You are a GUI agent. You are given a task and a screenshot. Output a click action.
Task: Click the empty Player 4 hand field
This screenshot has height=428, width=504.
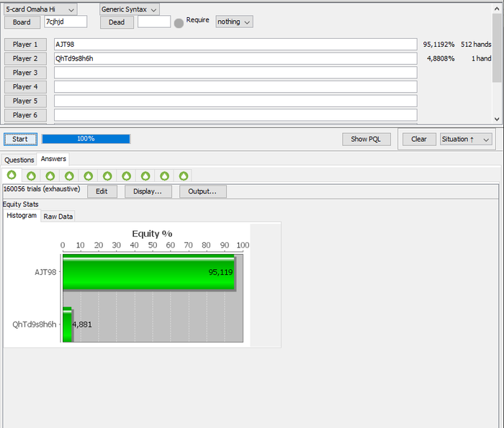235,87
